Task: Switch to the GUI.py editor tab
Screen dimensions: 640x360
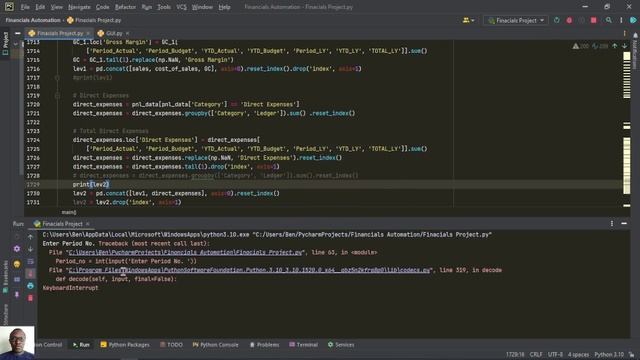Action: [x=114, y=33]
